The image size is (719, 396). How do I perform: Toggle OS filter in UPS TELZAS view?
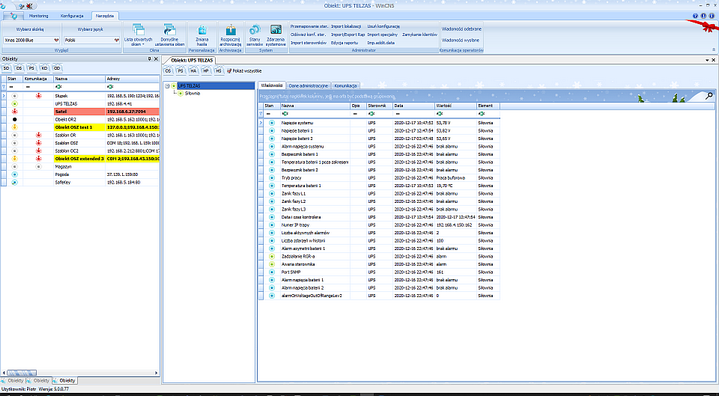pos(168,71)
